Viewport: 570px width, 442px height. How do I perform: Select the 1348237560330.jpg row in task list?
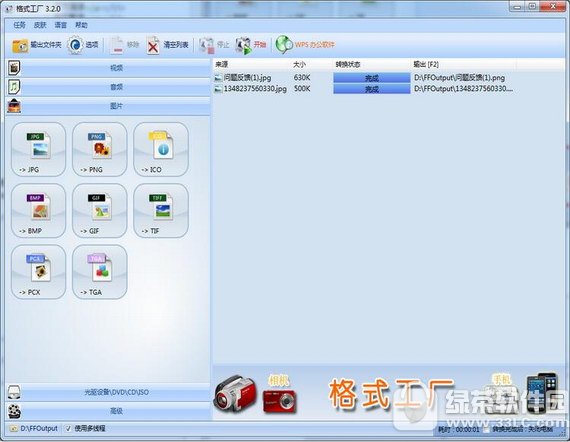(364, 89)
